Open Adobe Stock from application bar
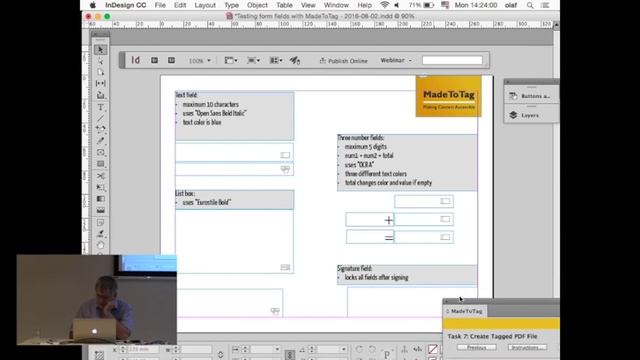This screenshot has width=640, height=360. (x=171, y=60)
